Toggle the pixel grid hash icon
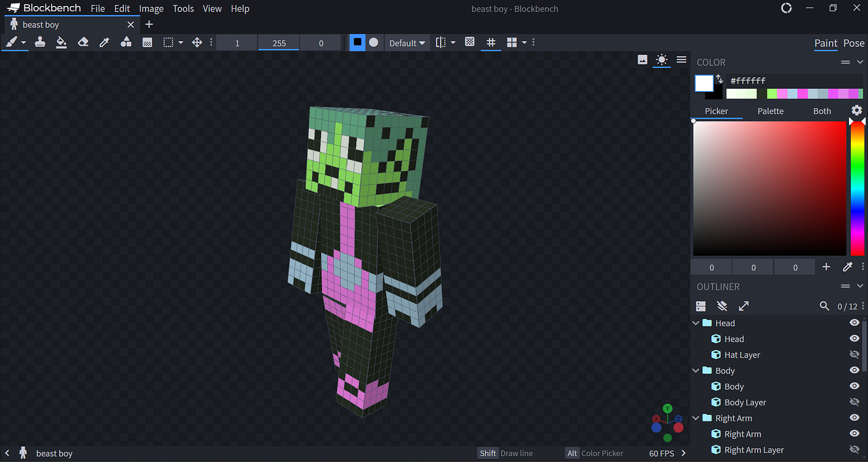 491,42
